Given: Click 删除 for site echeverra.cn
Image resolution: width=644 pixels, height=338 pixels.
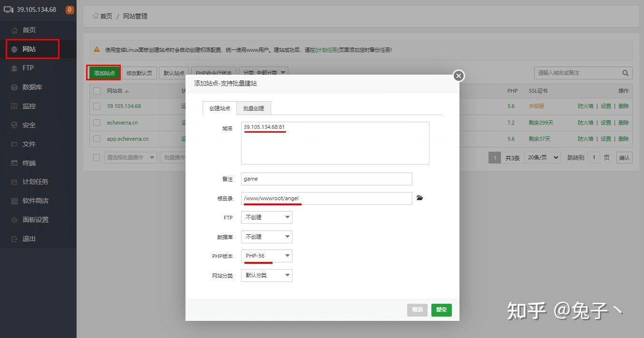Looking at the screenshot, I should (623, 123).
